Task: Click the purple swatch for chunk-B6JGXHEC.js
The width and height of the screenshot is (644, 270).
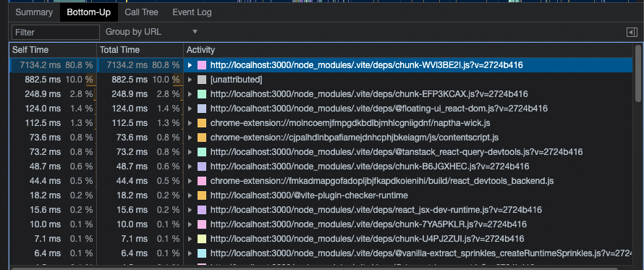Action: tap(202, 166)
